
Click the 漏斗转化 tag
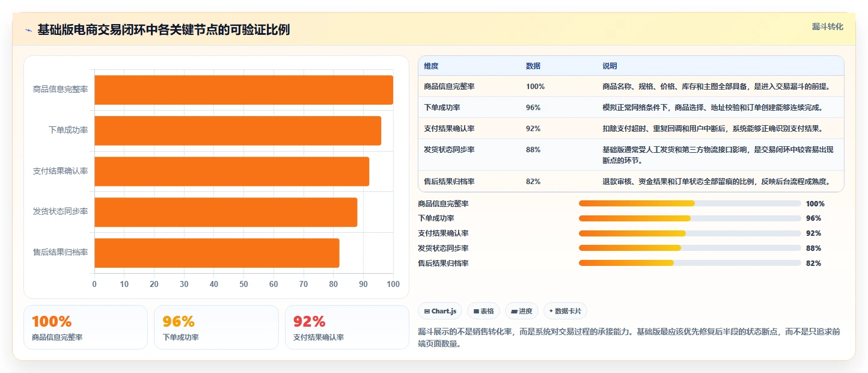pyautogui.click(x=827, y=26)
